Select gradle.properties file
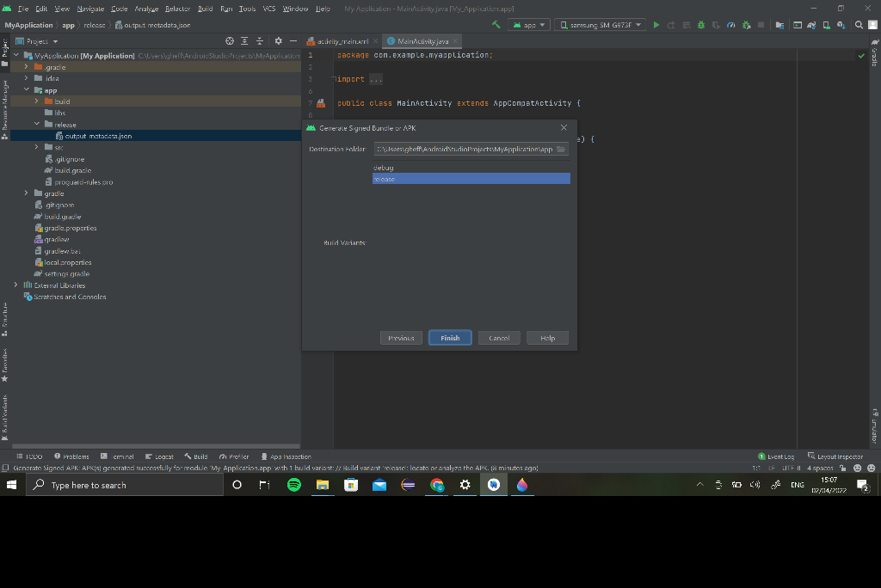881x588 pixels. pos(65,228)
